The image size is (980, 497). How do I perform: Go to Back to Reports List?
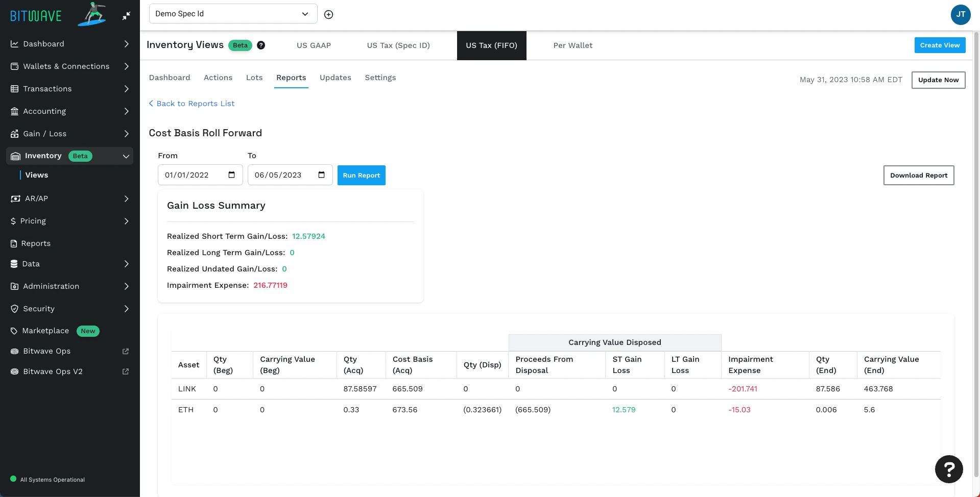(192, 104)
